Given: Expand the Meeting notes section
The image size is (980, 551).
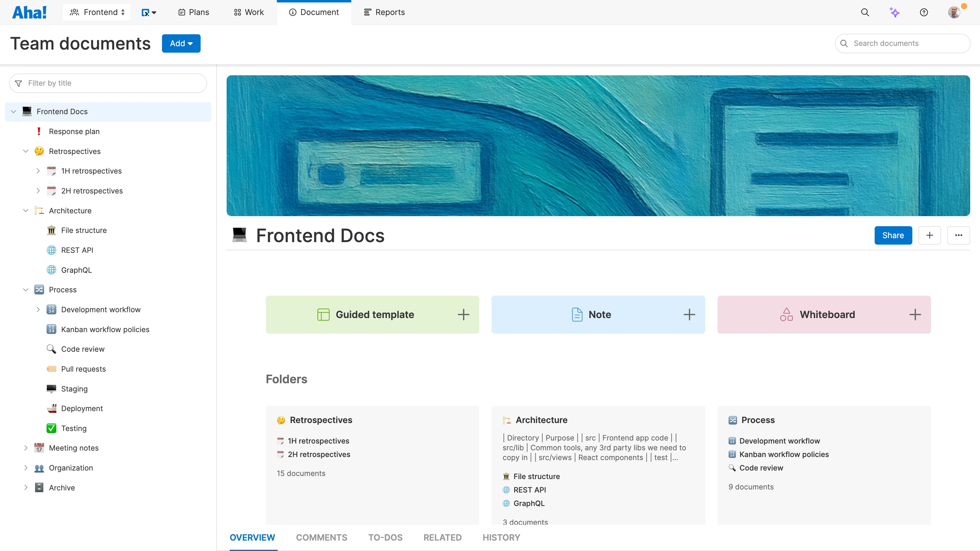Looking at the screenshot, I should 25,448.
